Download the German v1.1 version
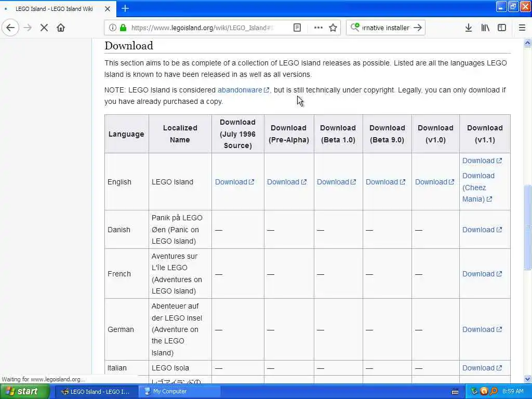Image resolution: width=532 pixels, height=399 pixels. coord(482,329)
